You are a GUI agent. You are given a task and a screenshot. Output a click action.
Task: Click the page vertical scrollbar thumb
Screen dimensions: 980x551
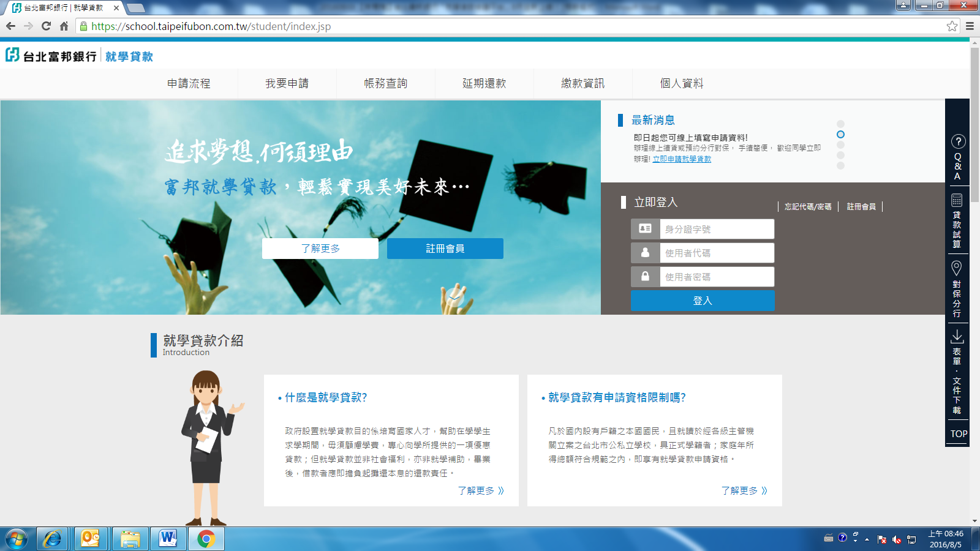[x=974, y=122]
